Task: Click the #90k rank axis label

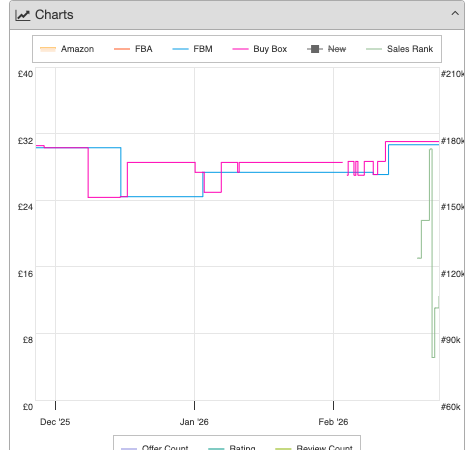Action: tap(450, 340)
